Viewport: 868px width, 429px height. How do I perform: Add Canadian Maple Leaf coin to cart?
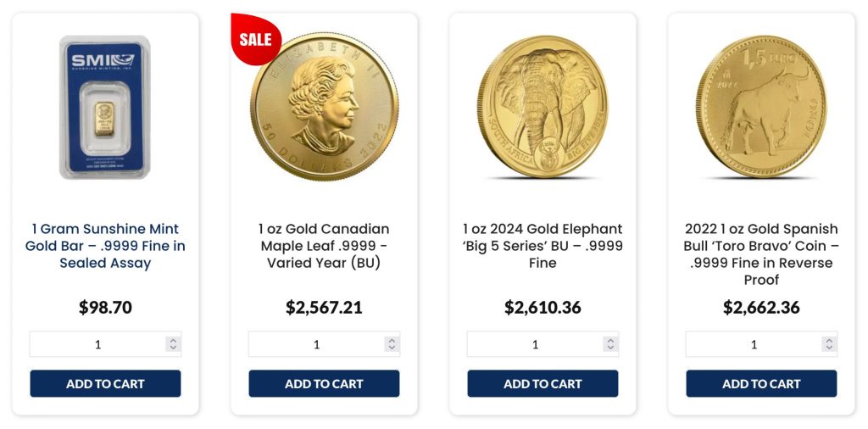pyautogui.click(x=324, y=383)
